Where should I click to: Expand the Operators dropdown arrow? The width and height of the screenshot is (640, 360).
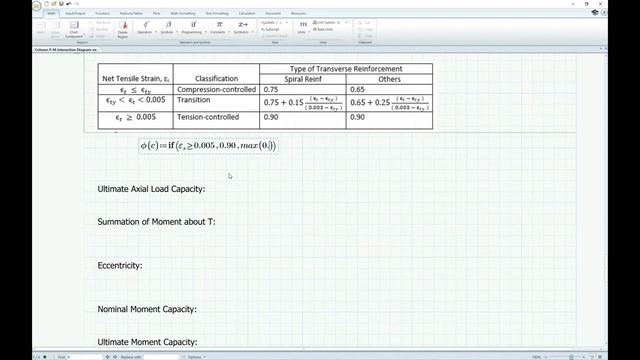click(x=156, y=32)
